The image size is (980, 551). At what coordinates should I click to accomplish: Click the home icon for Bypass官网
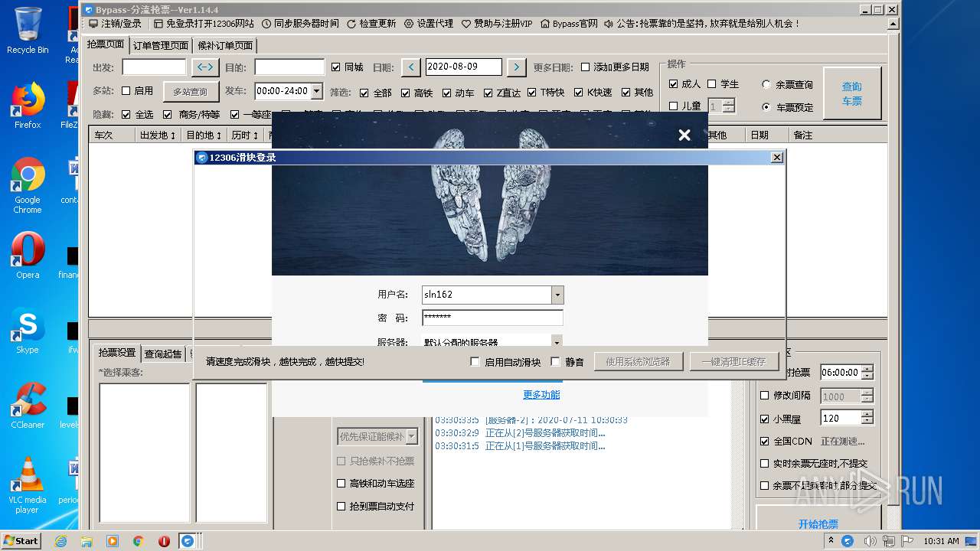point(545,24)
